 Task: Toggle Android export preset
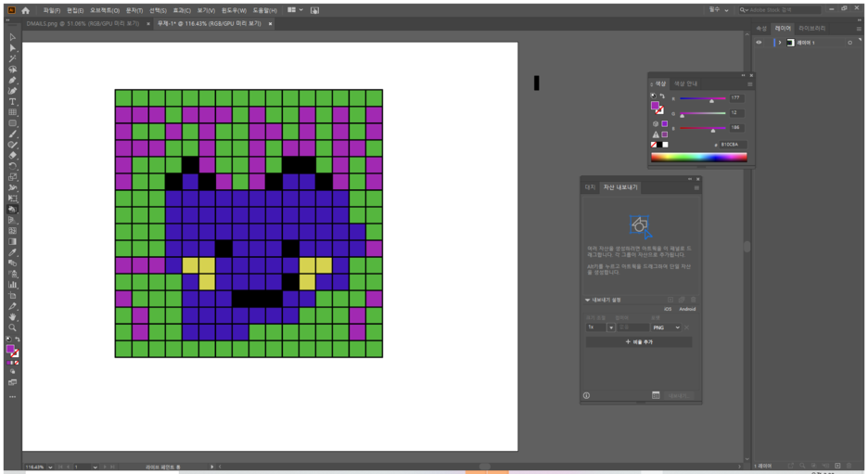687,309
